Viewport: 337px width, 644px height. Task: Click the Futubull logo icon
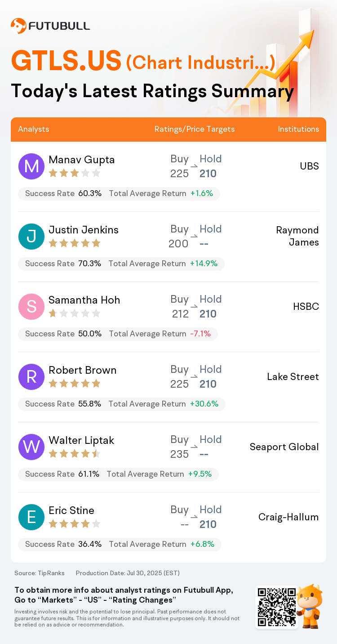tap(18, 26)
